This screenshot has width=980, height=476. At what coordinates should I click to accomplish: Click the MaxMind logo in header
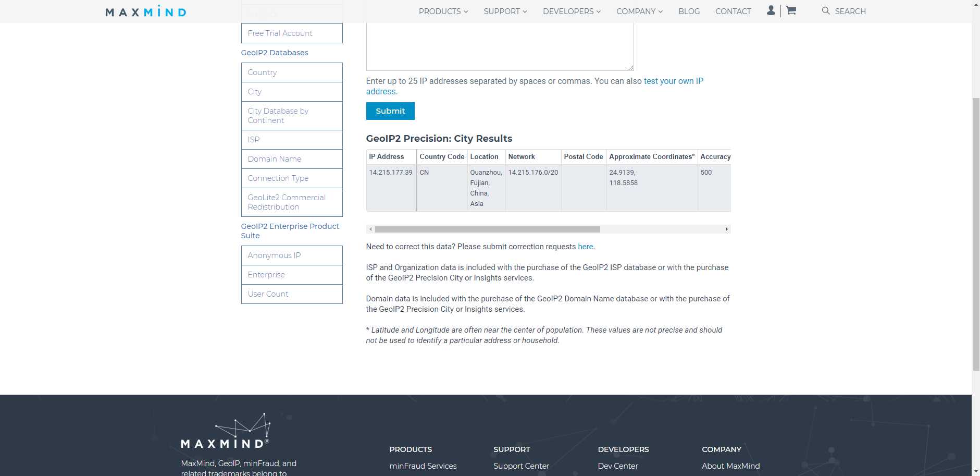point(145,11)
